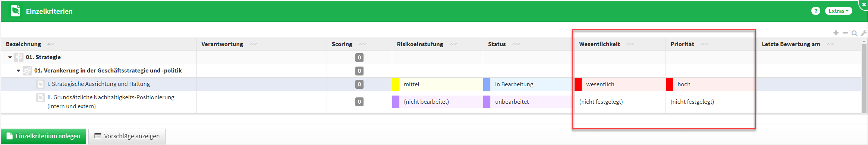Viewport: 868px width, 145px height.
Task: Toggle sort arrows on Priorität column
Action: (704, 44)
